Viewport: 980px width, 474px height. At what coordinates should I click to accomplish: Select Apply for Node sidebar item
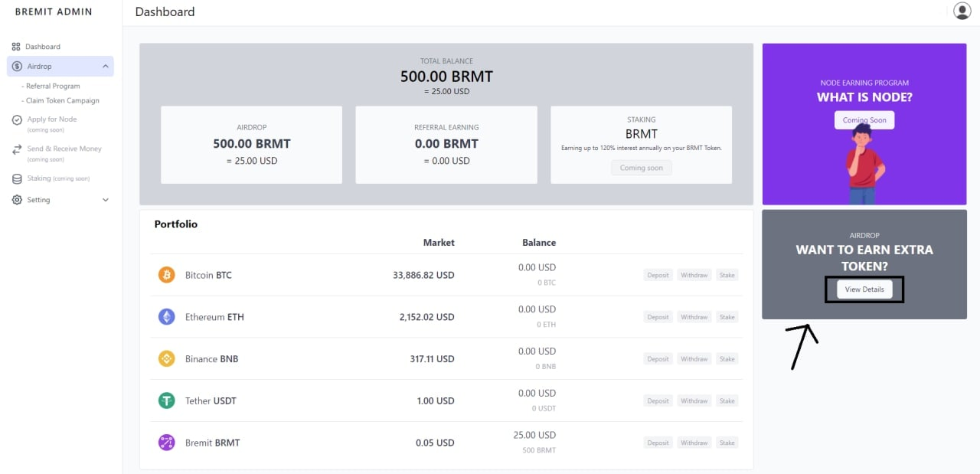51,119
